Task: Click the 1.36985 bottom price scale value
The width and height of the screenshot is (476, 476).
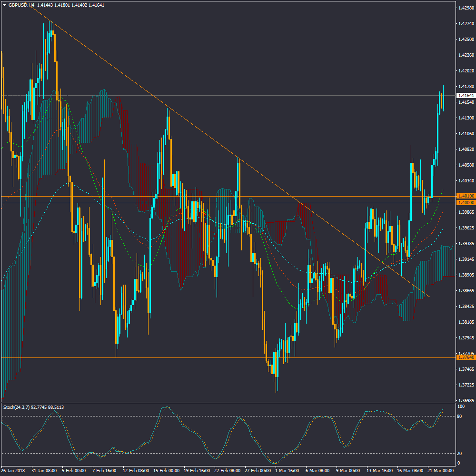Action: tap(465, 401)
